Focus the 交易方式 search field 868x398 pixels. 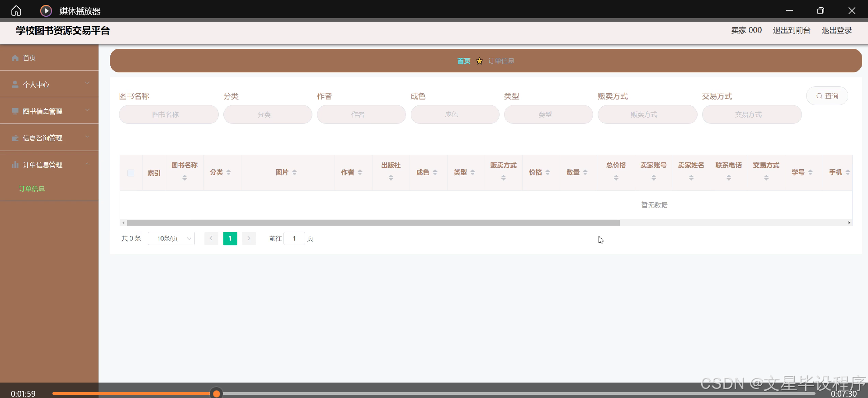click(x=752, y=114)
